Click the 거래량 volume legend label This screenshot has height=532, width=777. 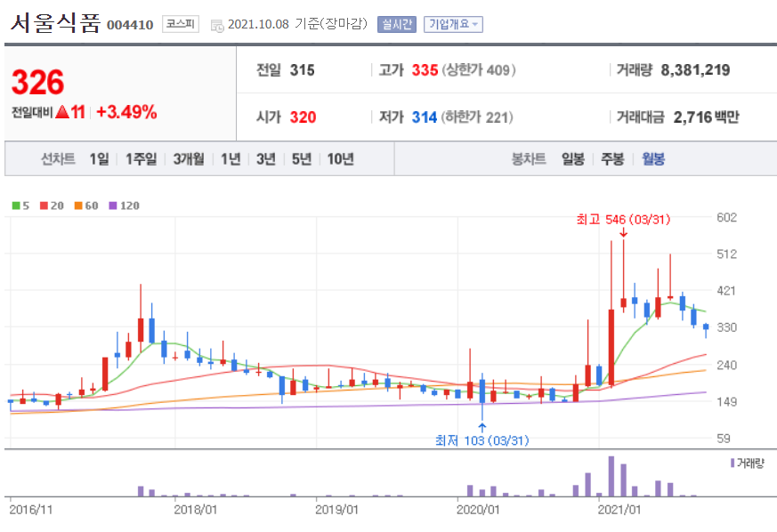tap(750, 463)
